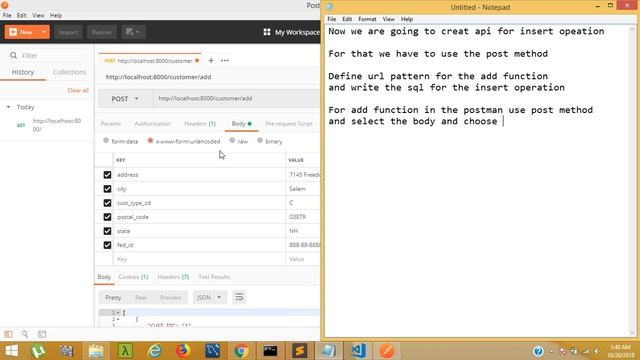The image size is (640, 360).
Task: Open Postman View menu
Action: tap(38, 16)
